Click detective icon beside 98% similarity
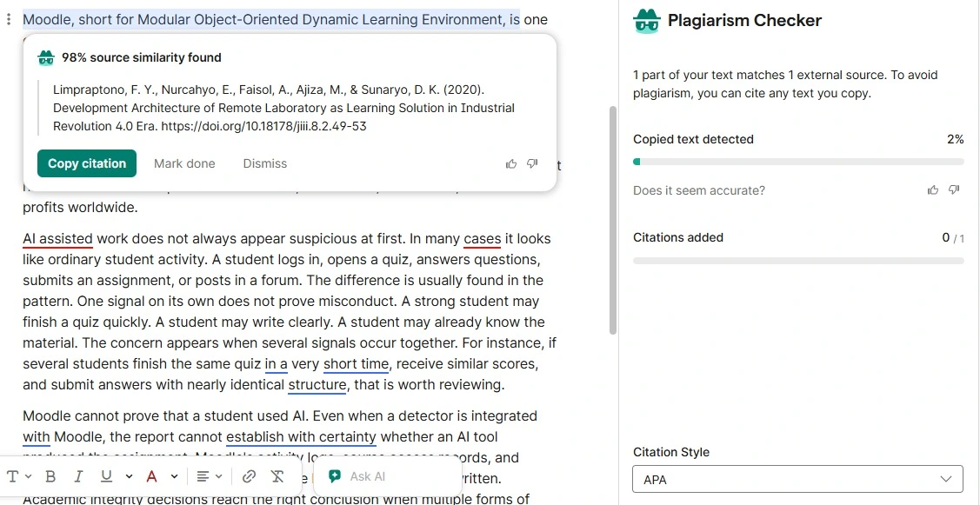 (x=46, y=58)
